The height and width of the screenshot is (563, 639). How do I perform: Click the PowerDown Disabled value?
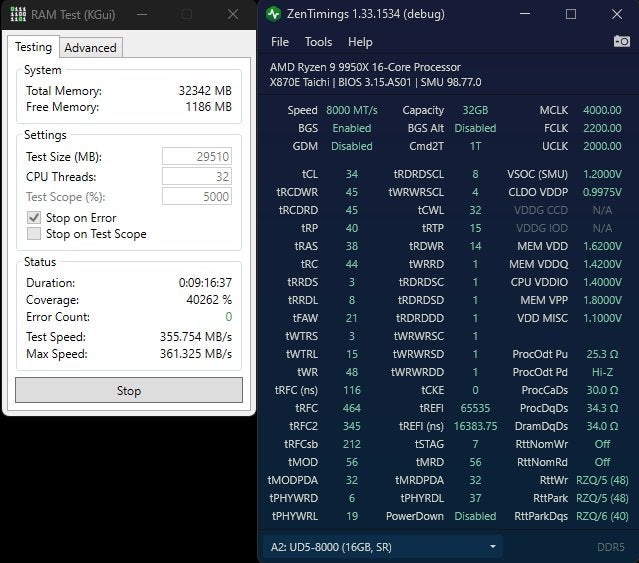point(475,516)
